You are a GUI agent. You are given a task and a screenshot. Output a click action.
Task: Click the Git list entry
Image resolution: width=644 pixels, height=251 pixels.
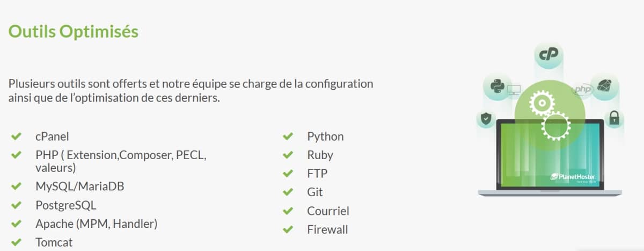coord(315,192)
